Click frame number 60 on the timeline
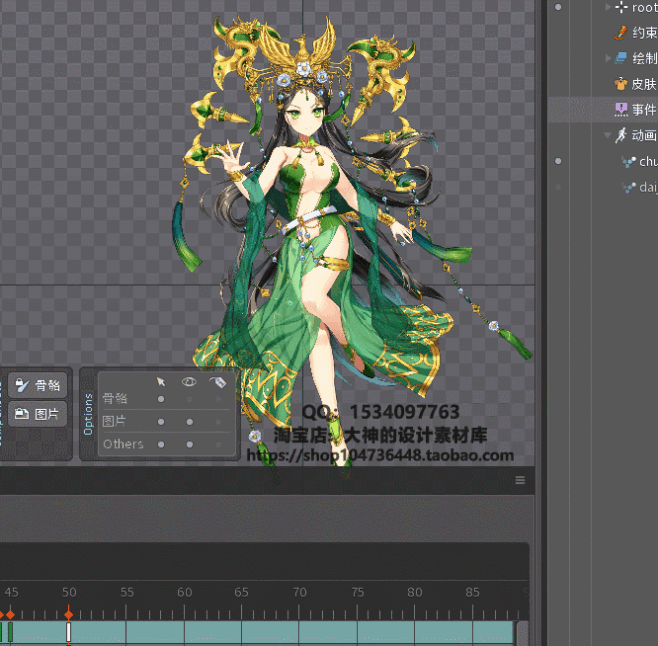The image size is (658, 646). [x=184, y=592]
